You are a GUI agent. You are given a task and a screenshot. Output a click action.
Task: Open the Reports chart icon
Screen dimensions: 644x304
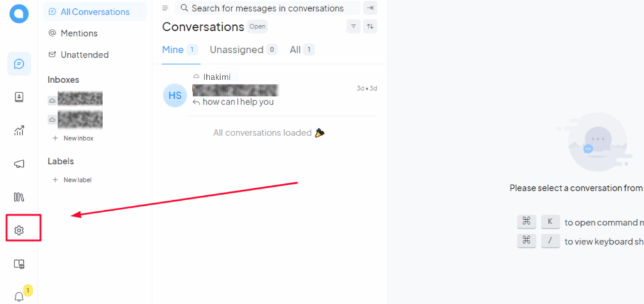click(19, 130)
